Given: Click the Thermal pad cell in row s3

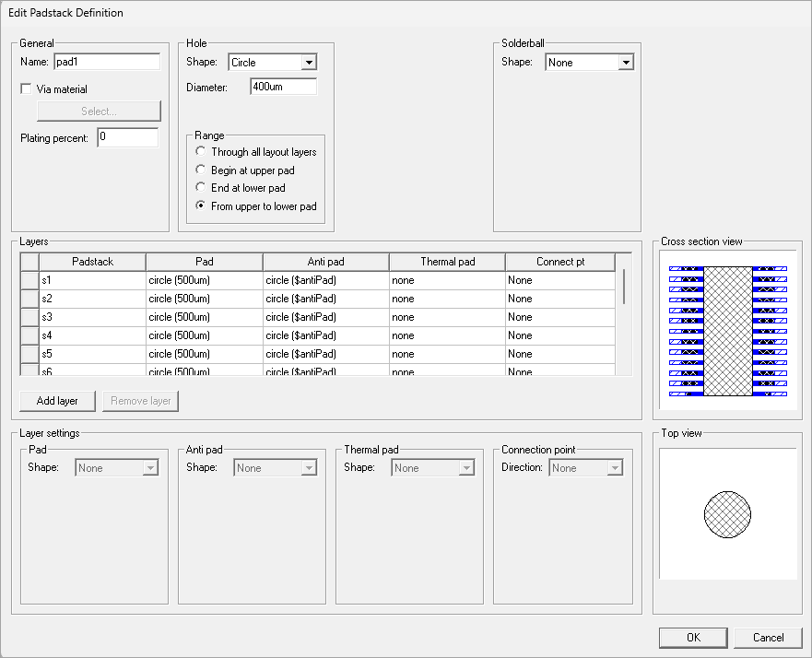Looking at the screenshot, I should 447,317.
